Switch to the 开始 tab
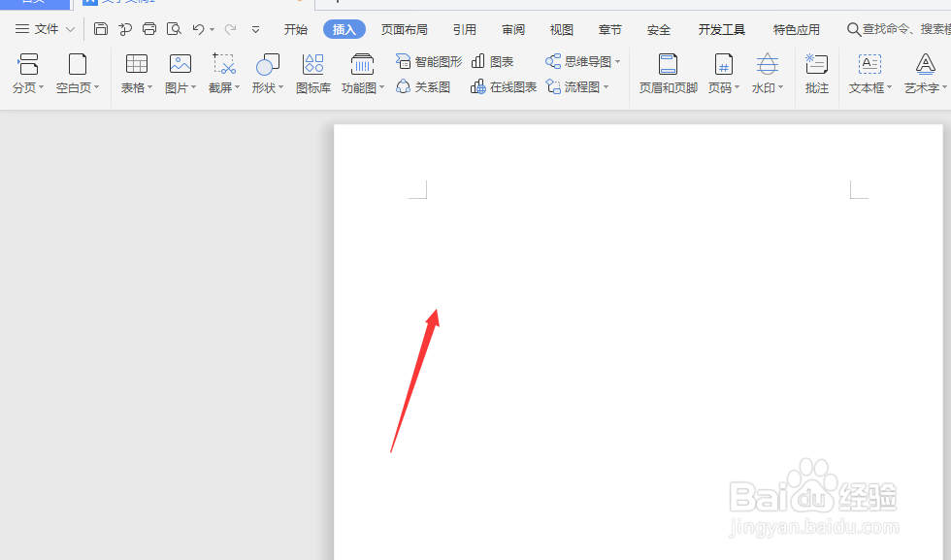Image resolution: width=951 pixels, height=560 pixels. pyautogui.click(x=295, y=29)
